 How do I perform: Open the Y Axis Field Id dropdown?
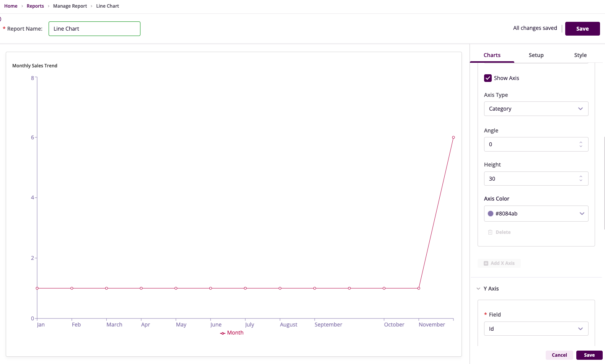click(x=536, y=329)
